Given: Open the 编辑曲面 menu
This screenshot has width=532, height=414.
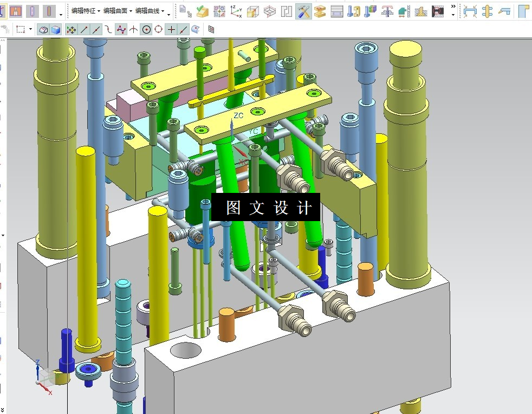Looking at the screenshot, I should [115, 11].
